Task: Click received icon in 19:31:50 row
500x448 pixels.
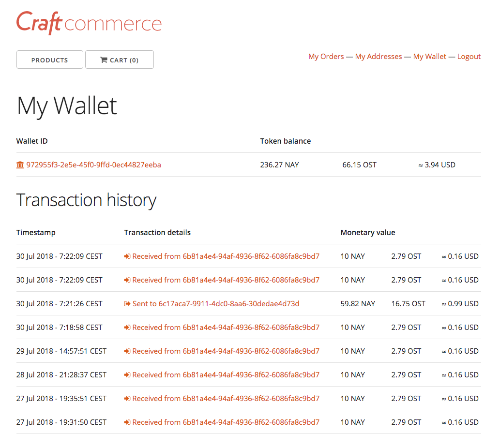Action: coord(127,422)
